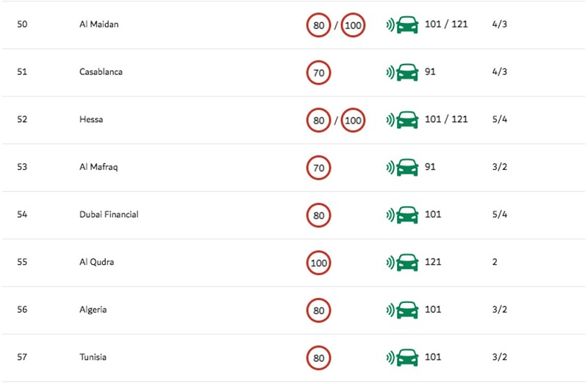Click the 80 speed sign in Tunisia row
The height and width of the screenshot is (384, 588).
point(318,358)
